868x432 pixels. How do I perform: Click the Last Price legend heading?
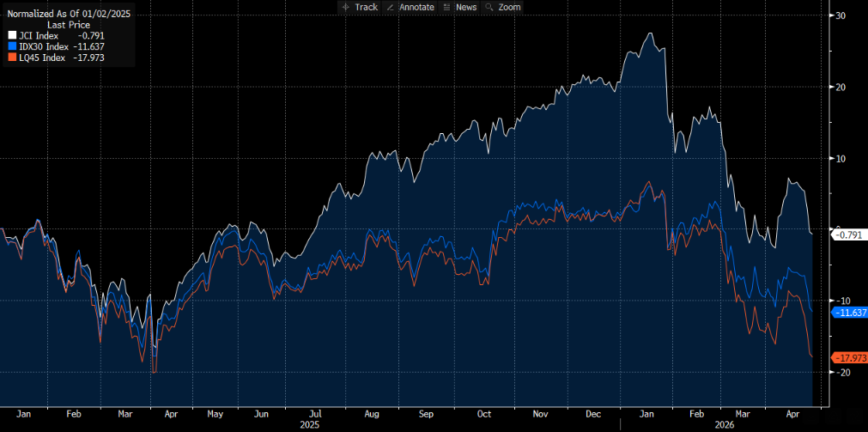(67, 25)
